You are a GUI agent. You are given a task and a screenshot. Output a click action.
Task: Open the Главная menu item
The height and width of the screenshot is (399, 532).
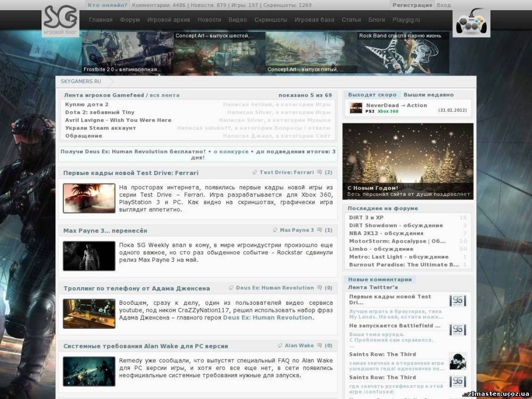click(x=101, y=20)
